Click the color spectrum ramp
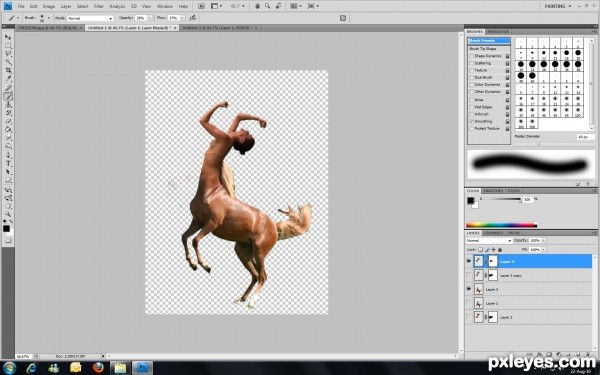 click(501, 225)
